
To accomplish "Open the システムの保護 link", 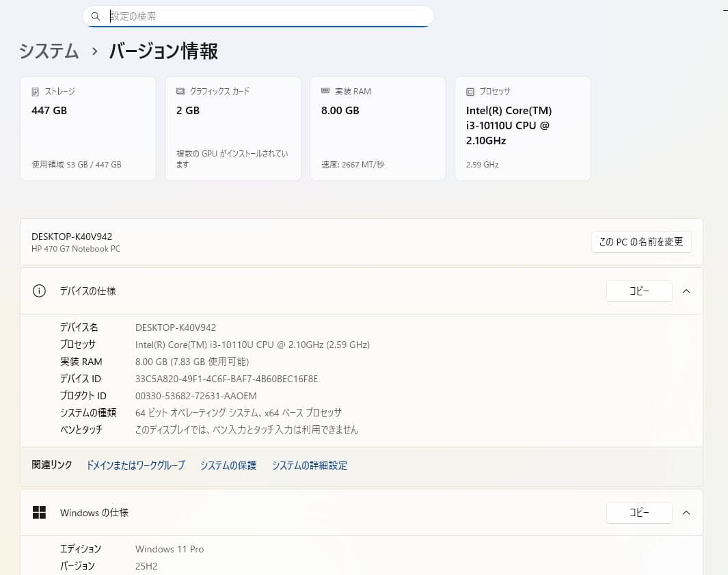I will 228,465.
